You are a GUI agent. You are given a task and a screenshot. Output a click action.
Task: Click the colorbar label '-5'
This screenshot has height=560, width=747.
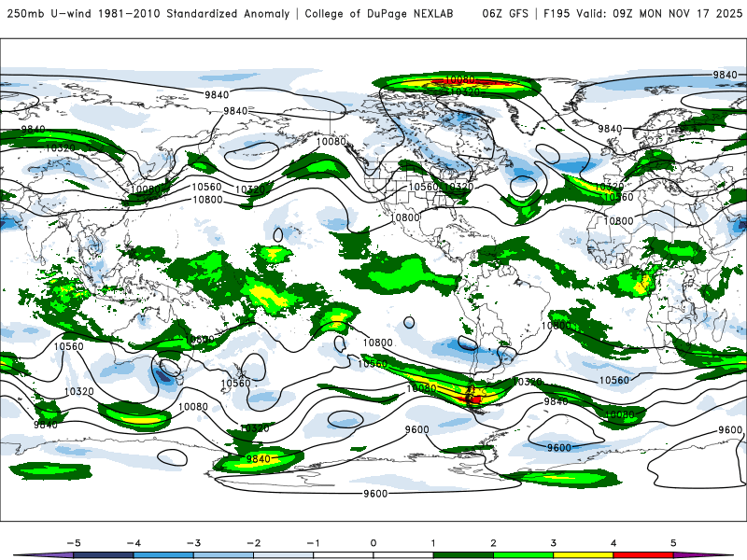click(74, 543)
